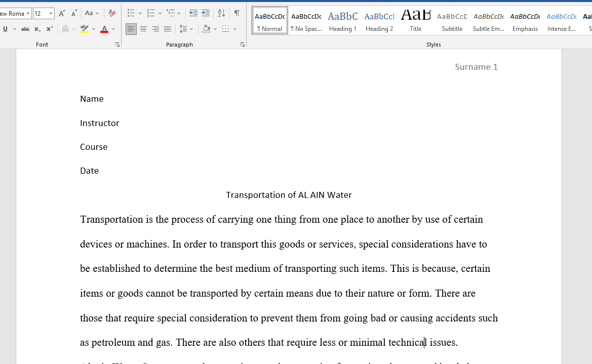Click the Course line
Screen dimensions: 592x364
94,147
